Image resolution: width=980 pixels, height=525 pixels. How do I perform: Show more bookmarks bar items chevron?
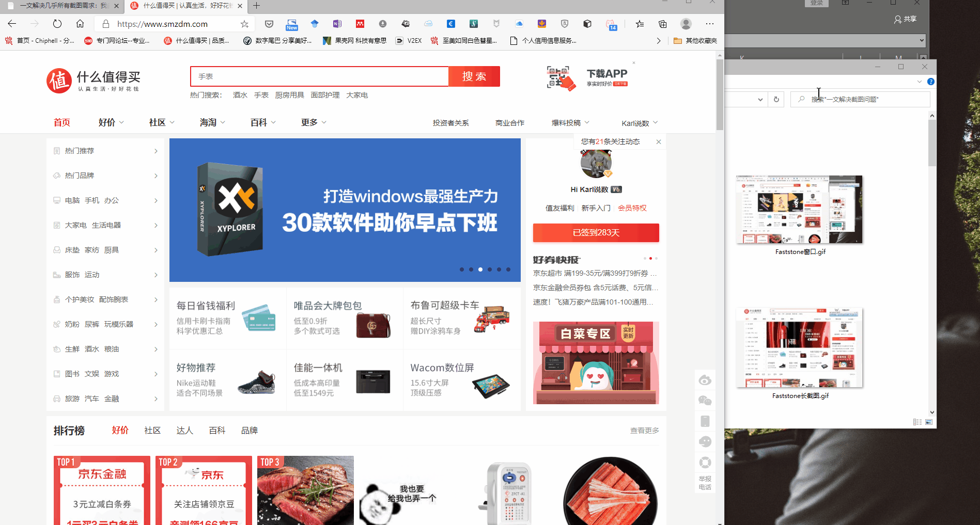[658, 41]
